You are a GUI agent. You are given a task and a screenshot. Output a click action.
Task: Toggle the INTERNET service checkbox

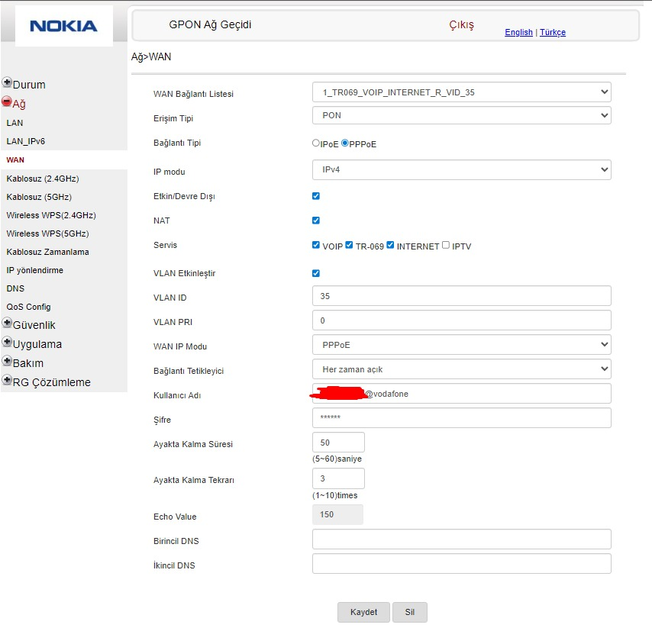(x=390, y=245)
